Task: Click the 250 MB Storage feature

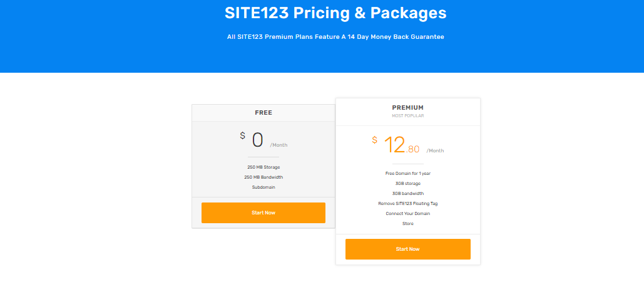Action: coord(263,167)
